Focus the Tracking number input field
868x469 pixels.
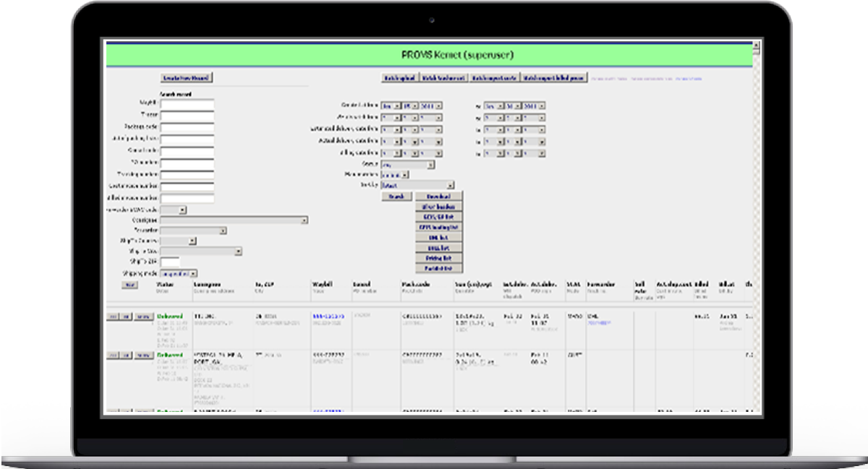(x=187, y=175)
